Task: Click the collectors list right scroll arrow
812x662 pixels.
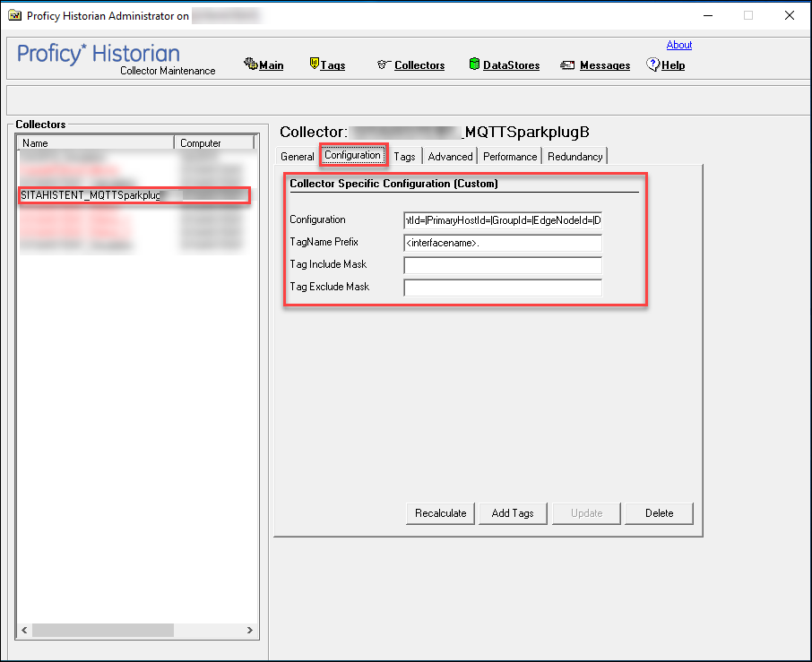Action: pyautogui.click(x=250, y=630)
